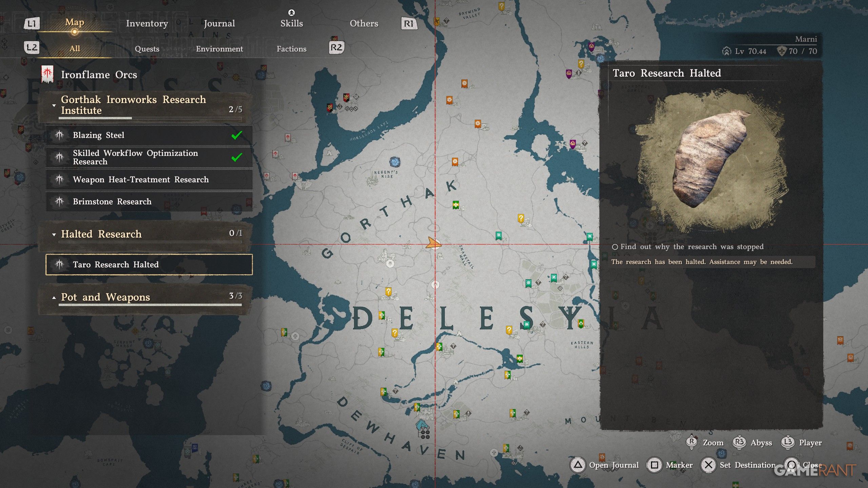Open the Factions filter tab
This screenshot has height=488, width=868.
291,49
